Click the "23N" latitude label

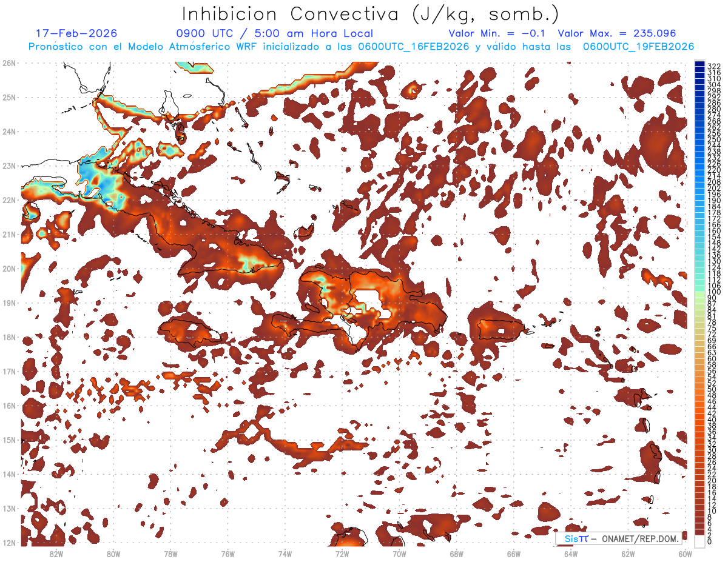coord(9,166)
